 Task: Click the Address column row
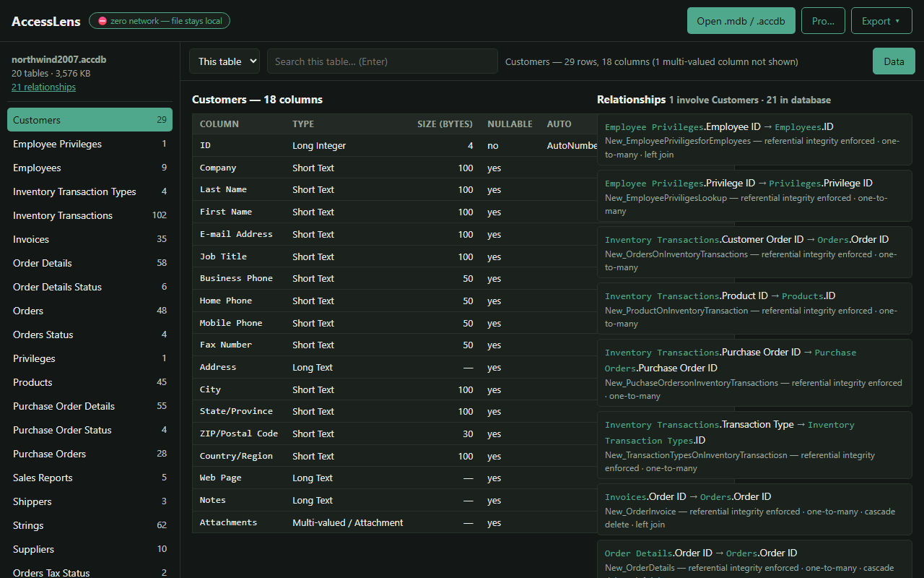pos(395,368)
